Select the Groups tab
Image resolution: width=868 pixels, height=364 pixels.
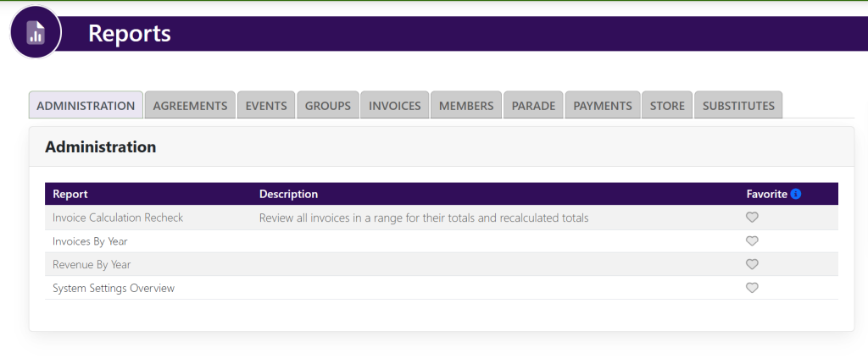point(327,106)
